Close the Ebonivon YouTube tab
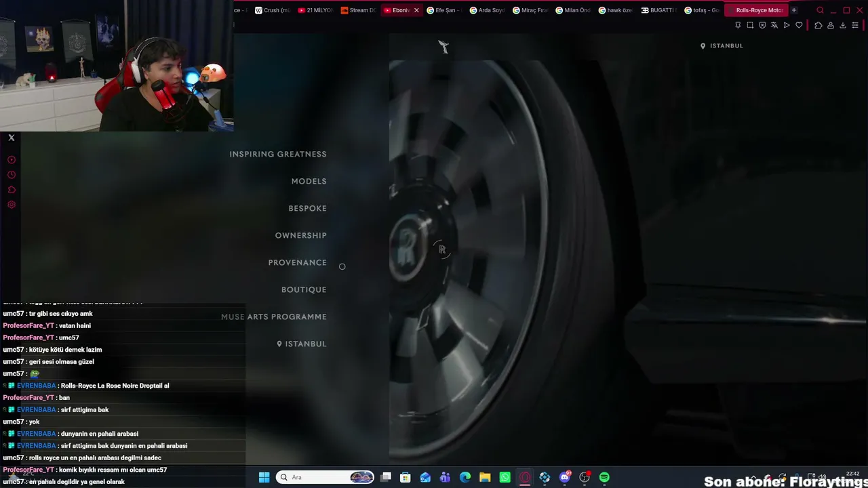Screen dimensions: 868x488 point(416,10)
